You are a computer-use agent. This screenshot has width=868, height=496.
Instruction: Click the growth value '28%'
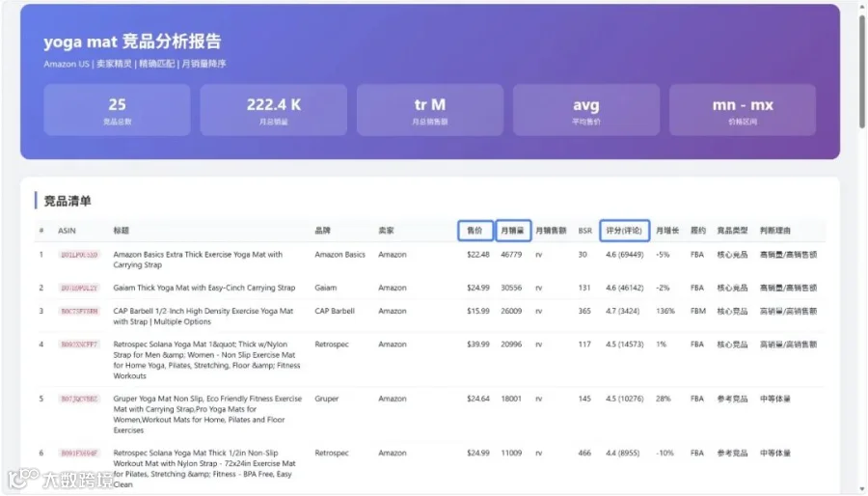664,399
